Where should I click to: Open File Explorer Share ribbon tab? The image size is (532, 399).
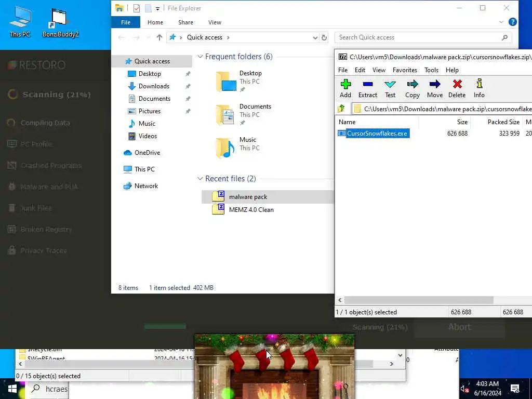[x=185, y=22]
